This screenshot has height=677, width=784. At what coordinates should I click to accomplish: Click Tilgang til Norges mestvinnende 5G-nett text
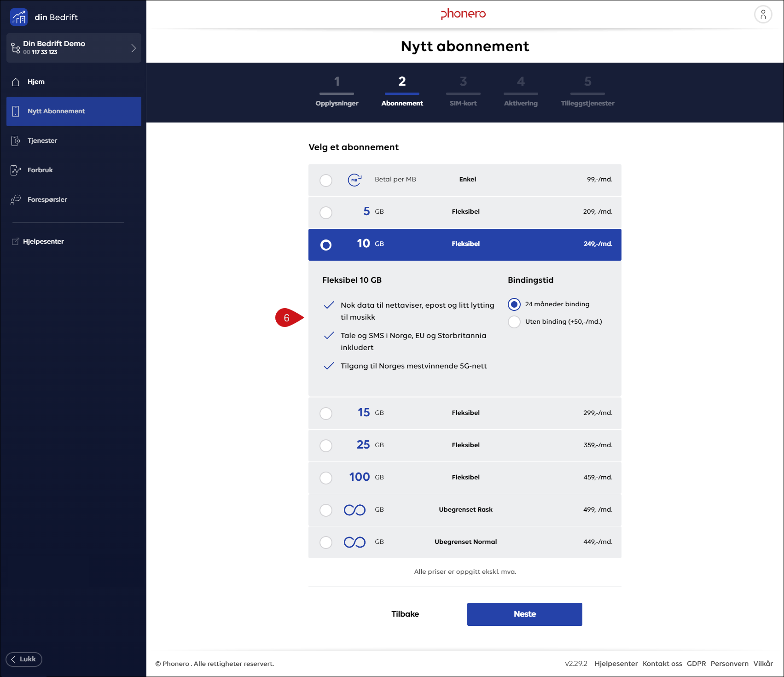click(414, 366)
